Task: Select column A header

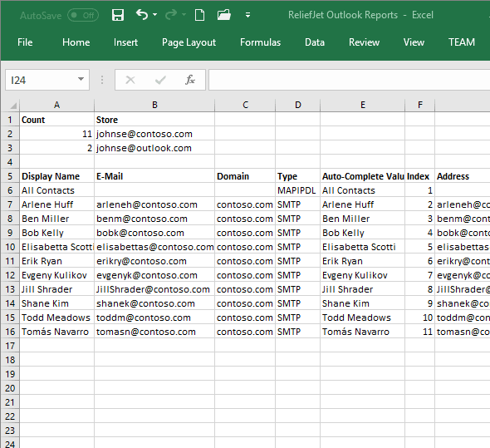Action: (56, 105)
